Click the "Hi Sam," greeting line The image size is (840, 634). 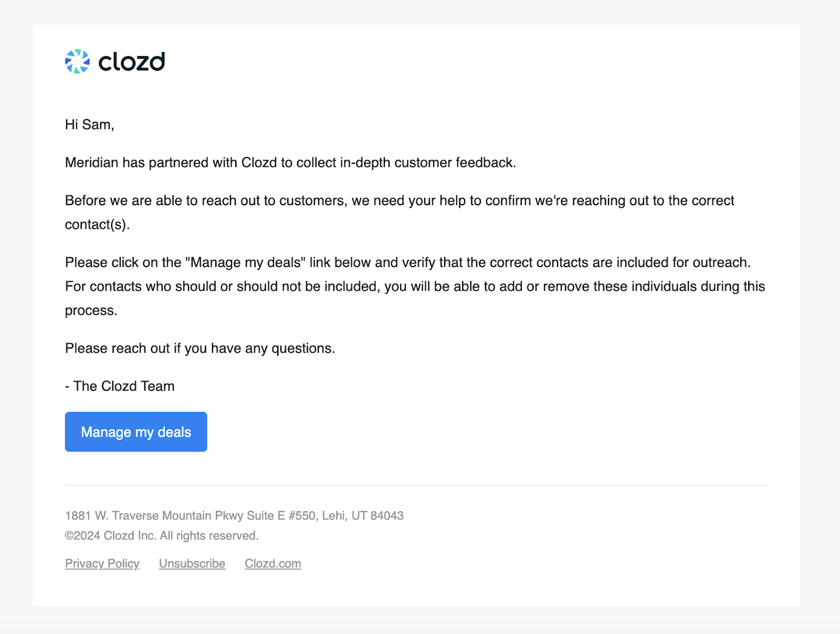point(90,124)
